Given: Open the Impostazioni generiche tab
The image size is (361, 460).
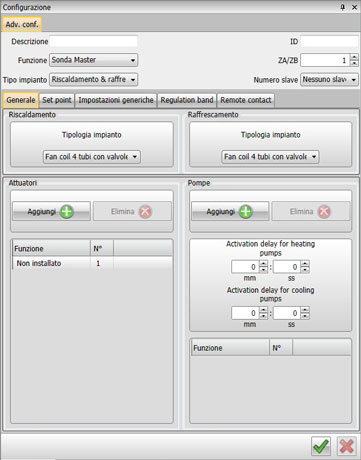Looking at the screenshot, I should click(116, 100).
